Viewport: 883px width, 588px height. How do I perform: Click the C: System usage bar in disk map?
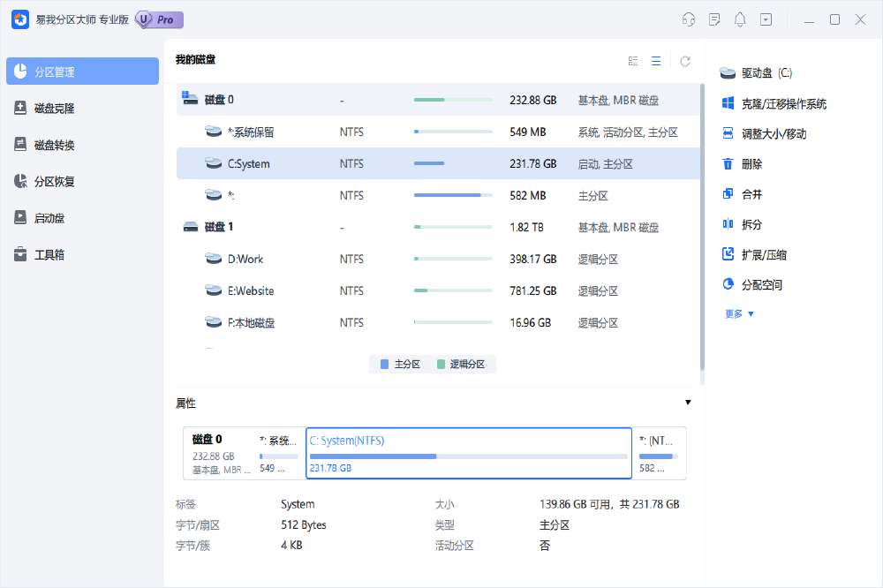tap(468, 456)
